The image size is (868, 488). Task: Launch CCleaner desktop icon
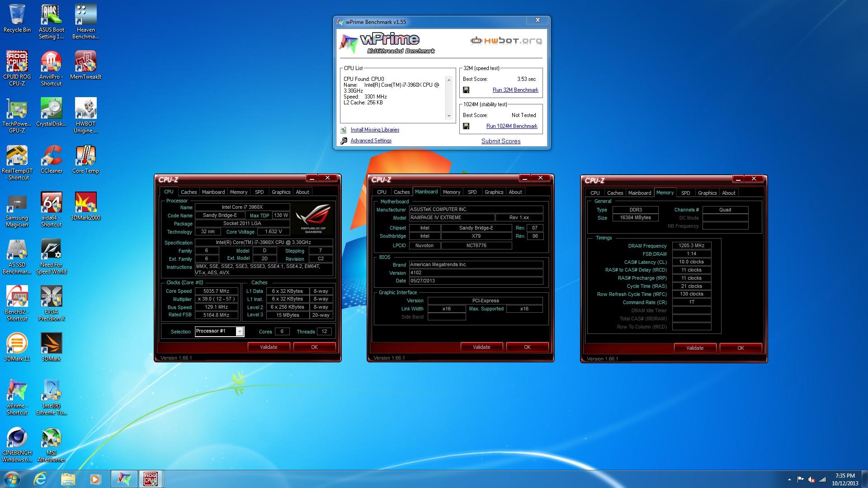(x=51, y=159)
